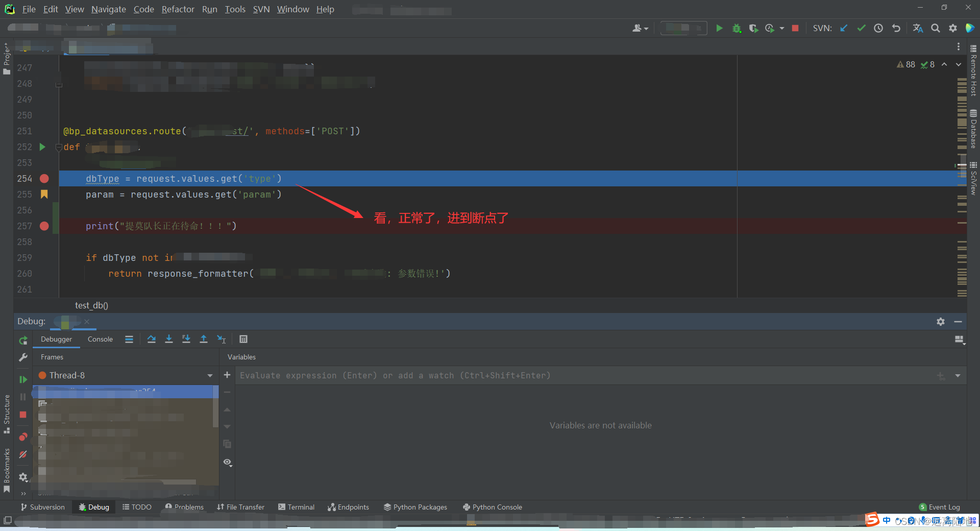Show execution point with three-lines icon
Image resolution: width=980 pixels, height=531 pixels.
pyautogui.click(x=129, y=339)
